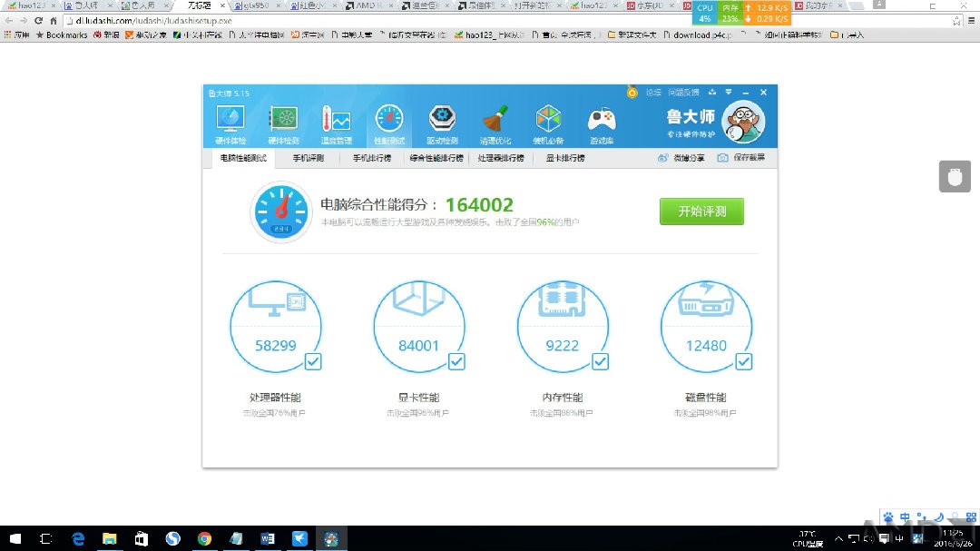Show hidden system tray icons
The image size is (980, 551).
(838, 538)
